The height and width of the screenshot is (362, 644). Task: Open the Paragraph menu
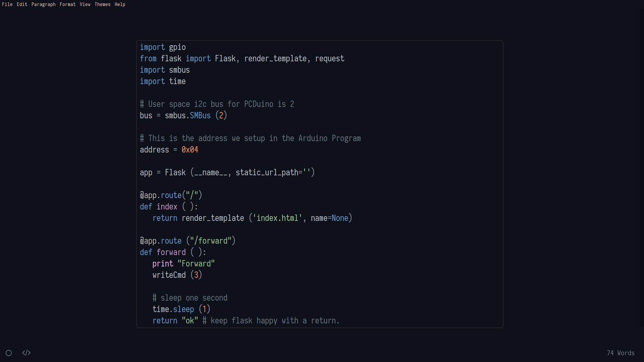tap(43, 4)
